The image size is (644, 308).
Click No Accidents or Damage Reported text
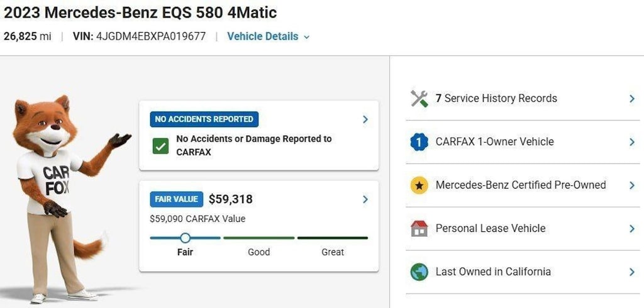(254, 145)
